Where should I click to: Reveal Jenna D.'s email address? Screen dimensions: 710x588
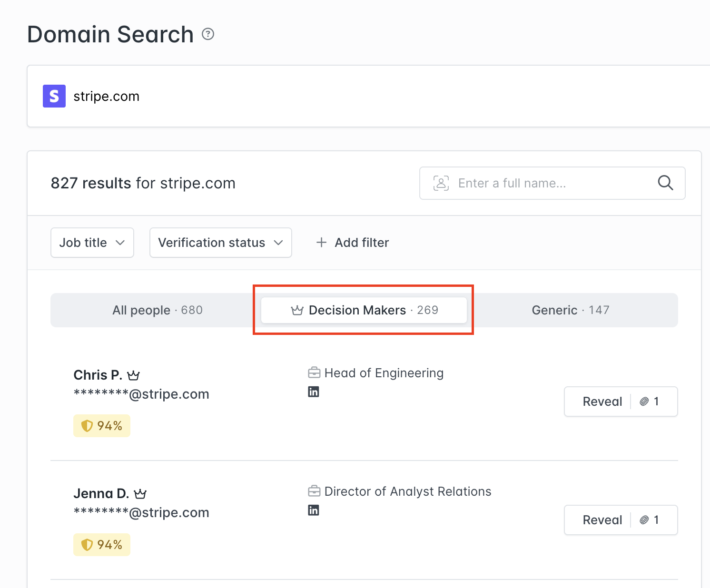coord(621,520)
